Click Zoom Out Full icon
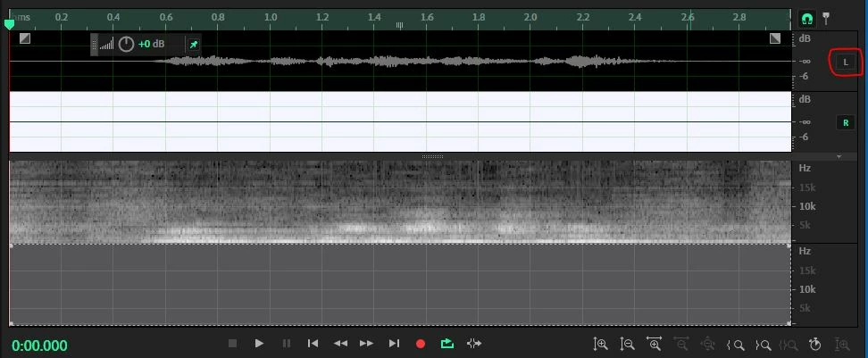Image resolution: width=868 pixels, height=358 pixels. point(707,345)
